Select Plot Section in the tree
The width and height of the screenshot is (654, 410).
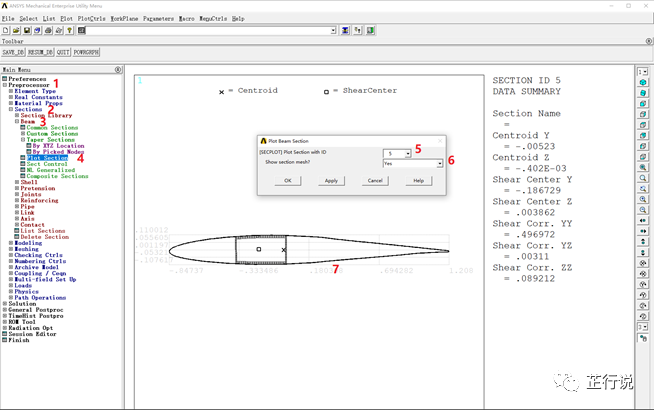tap(47, 158)
